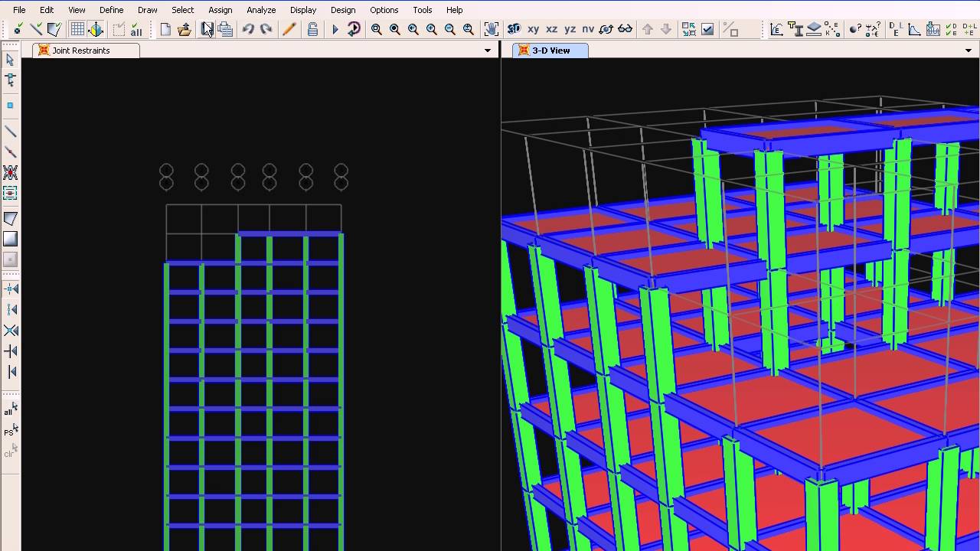Define functions with the curve icon
The width and height of the screenshot is (980, 551).
[x=914, y=29]
